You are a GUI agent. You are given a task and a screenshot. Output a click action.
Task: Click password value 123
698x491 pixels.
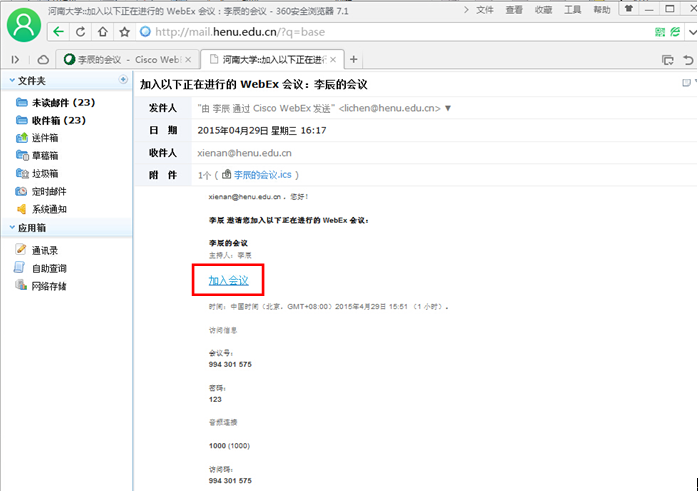(x=215, y=399)
